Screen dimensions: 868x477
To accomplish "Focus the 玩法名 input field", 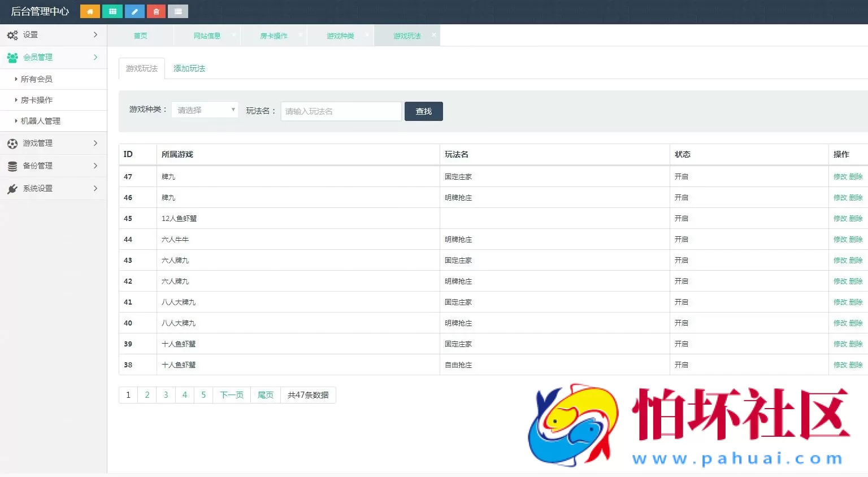I will (341, 111).
